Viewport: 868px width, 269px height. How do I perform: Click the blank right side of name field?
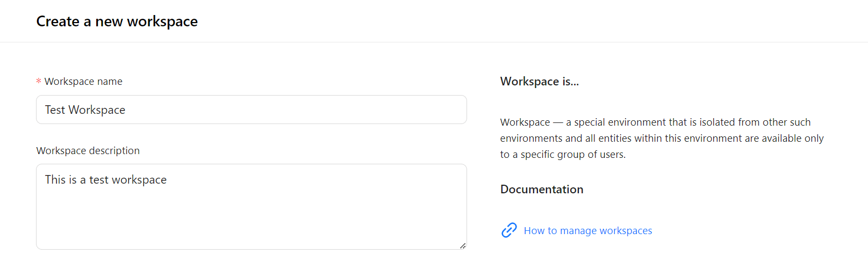(x=376, y=110)
